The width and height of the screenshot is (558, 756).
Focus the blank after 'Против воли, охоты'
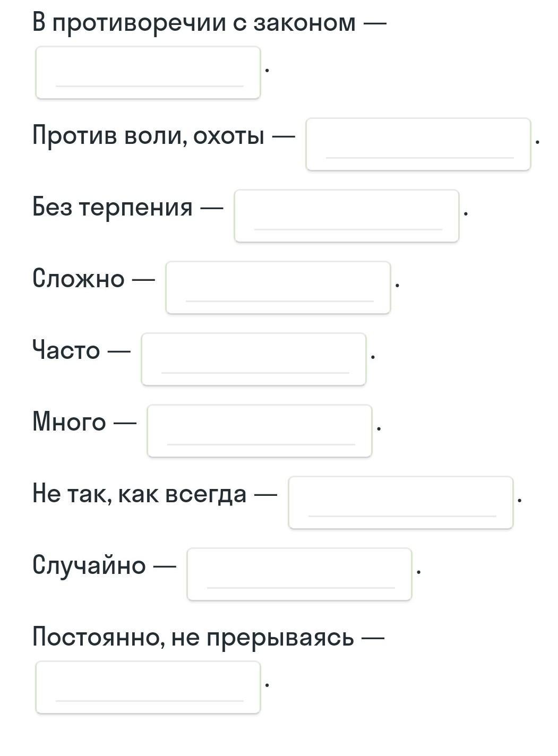click(418, 144)
